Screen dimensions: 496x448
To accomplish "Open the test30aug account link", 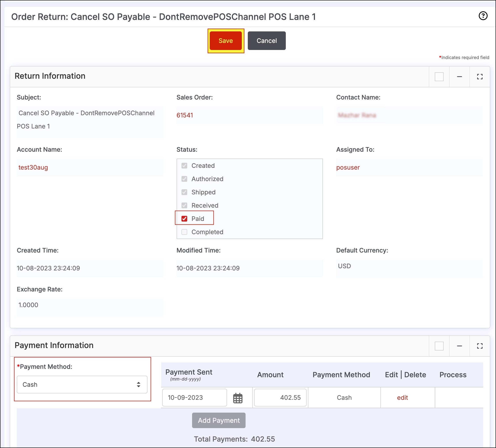I will [x=33, y=167].
